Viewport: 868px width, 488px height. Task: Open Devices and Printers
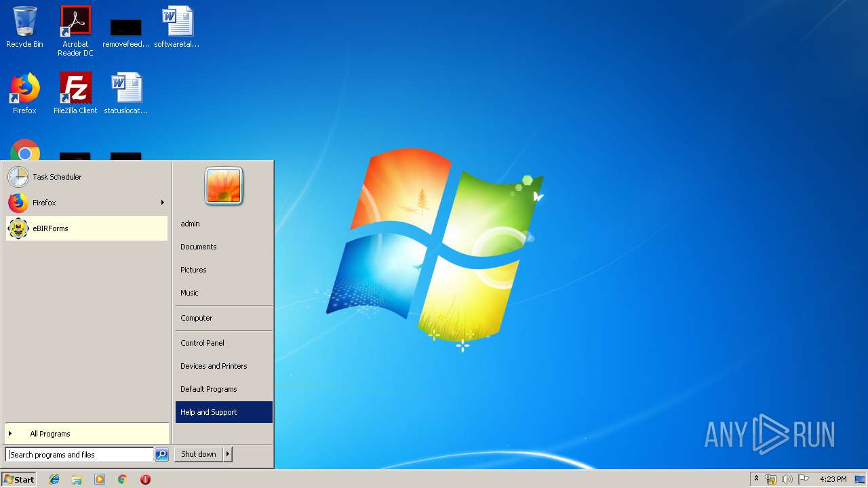pos(224,366)
